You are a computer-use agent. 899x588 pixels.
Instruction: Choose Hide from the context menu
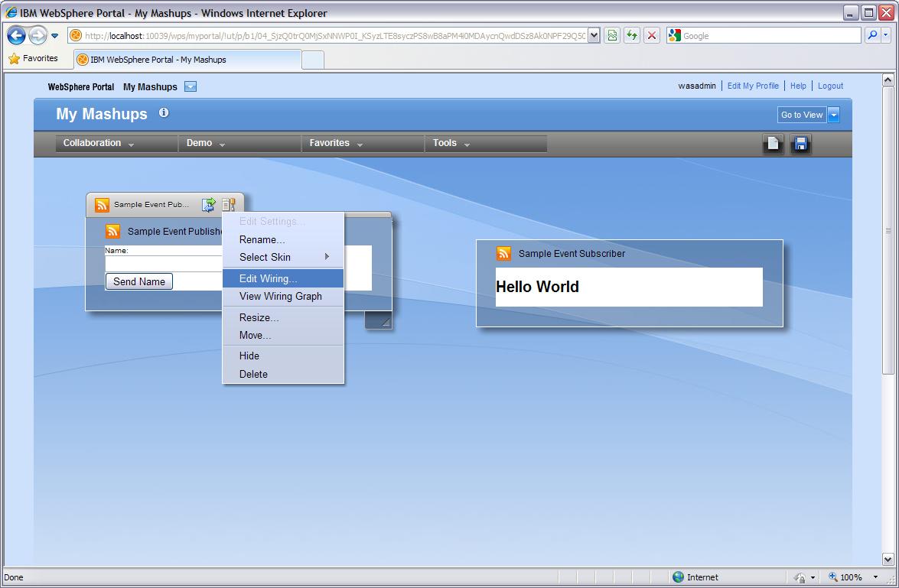[283, 356]
